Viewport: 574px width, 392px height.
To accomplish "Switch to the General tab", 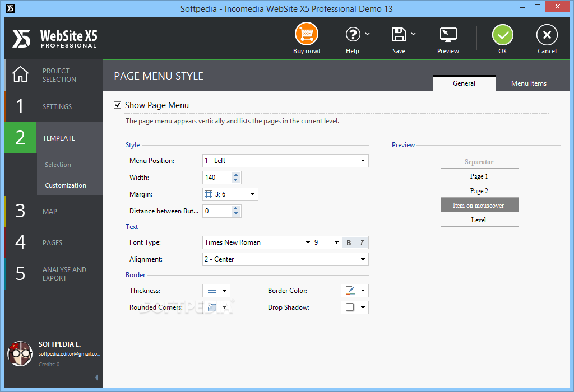I will pyautogui.click(x=464, y=83).
